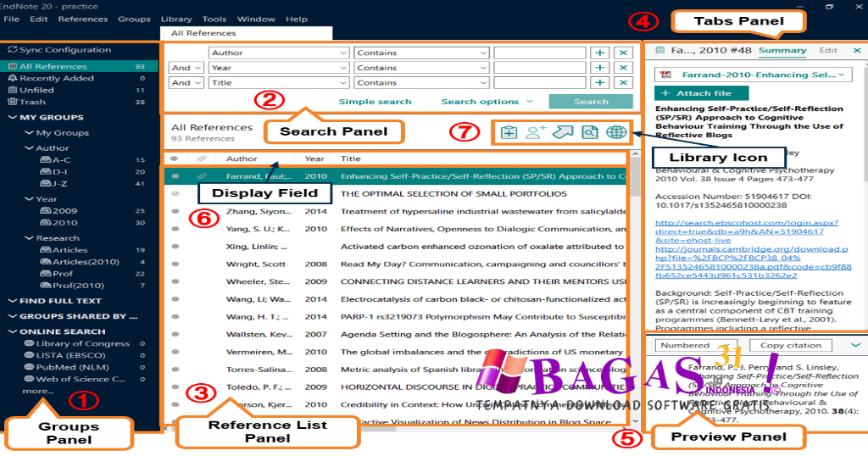
Task: Click the Sync Configuration icon
Action: coord(12,50)
